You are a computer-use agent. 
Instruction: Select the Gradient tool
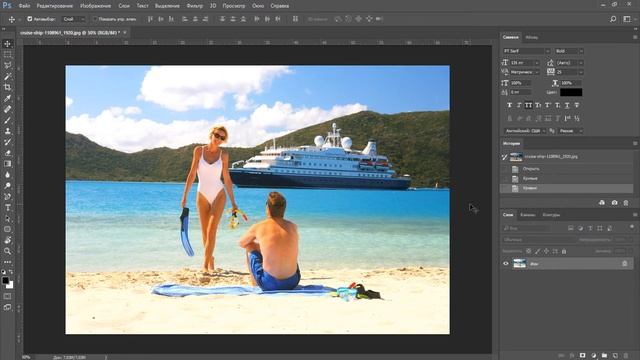pos(7,164)
